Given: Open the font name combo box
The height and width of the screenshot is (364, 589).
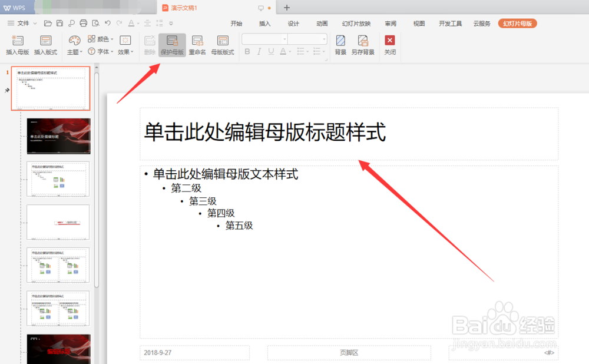Looking at the screenshot, I should coord(265,39).
